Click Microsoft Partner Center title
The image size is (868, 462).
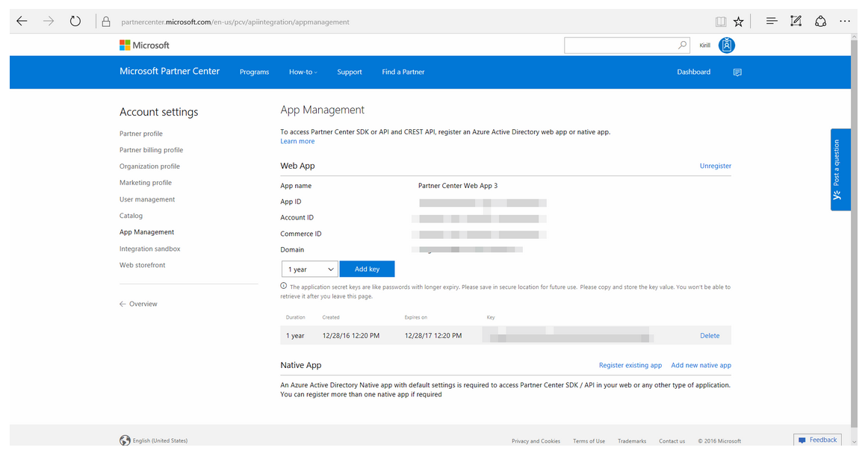[170, 71]
